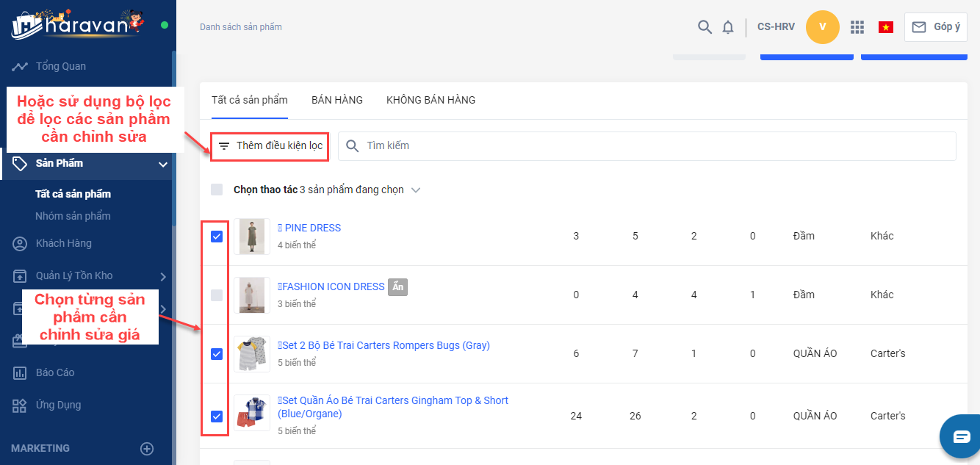
Task: Switch to the BÁN HÀNG tab
Action: [336, 100]
